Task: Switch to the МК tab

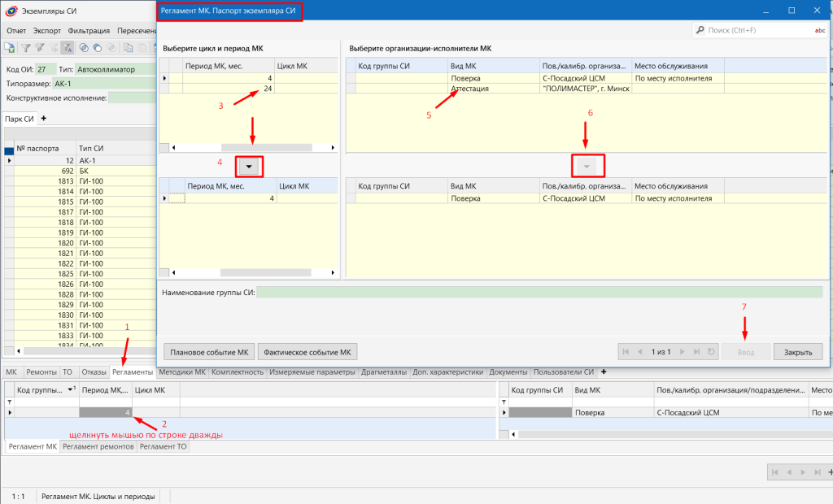Action: (11, 371)
